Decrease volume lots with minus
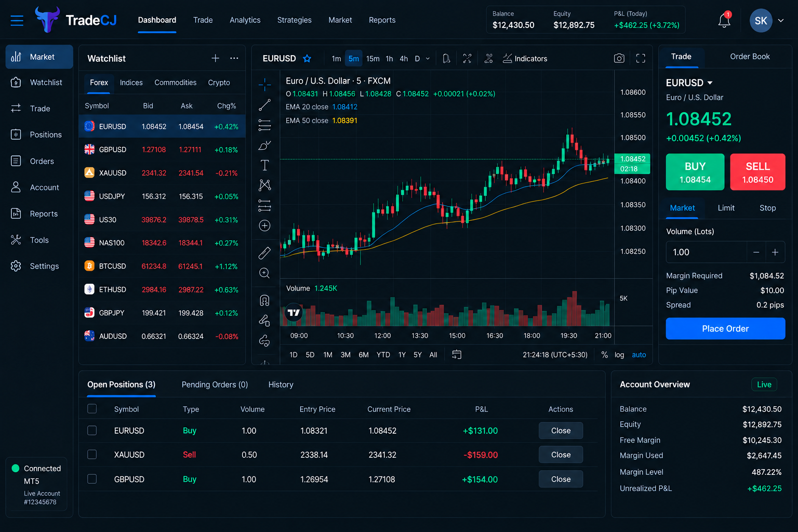Image resolution: width=798 pixels, height=532 pixels. (756, 252)
